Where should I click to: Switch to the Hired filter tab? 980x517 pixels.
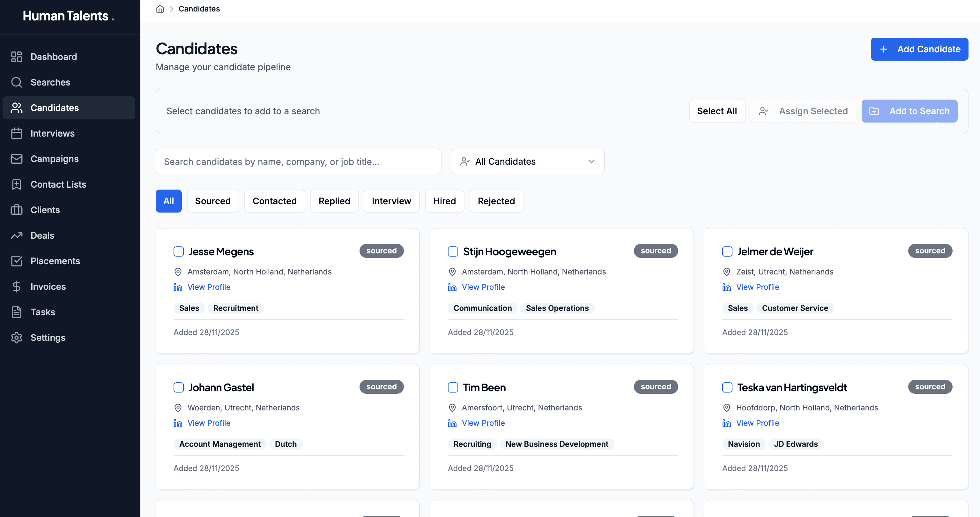point(444,201)
